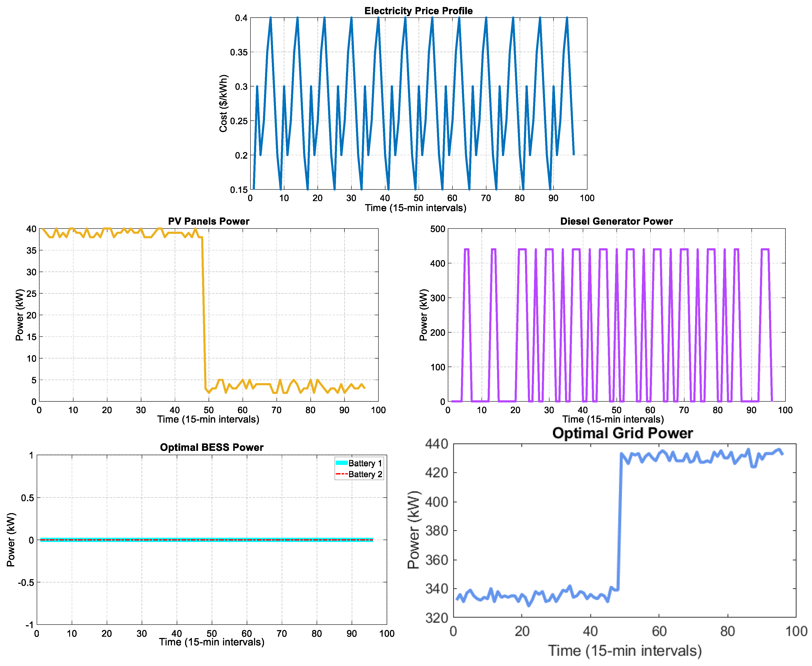
Task: Click x-axis label under Electricity Price plot
Action: (x=416, y=208)
